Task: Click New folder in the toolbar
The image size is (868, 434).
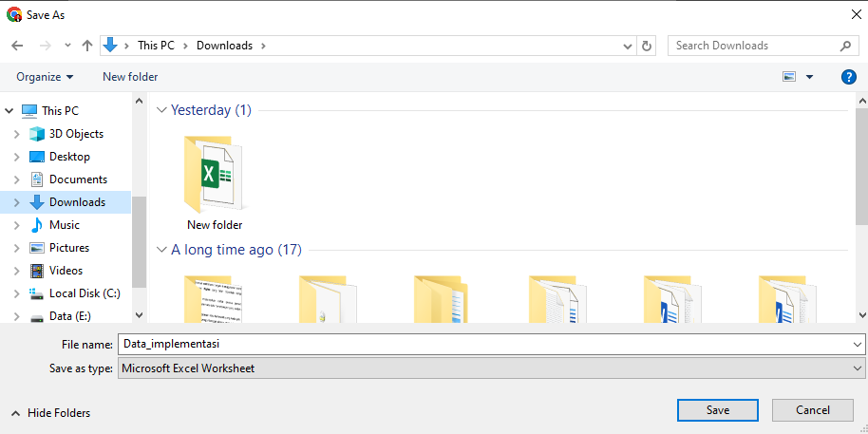Action: [130, 77]
